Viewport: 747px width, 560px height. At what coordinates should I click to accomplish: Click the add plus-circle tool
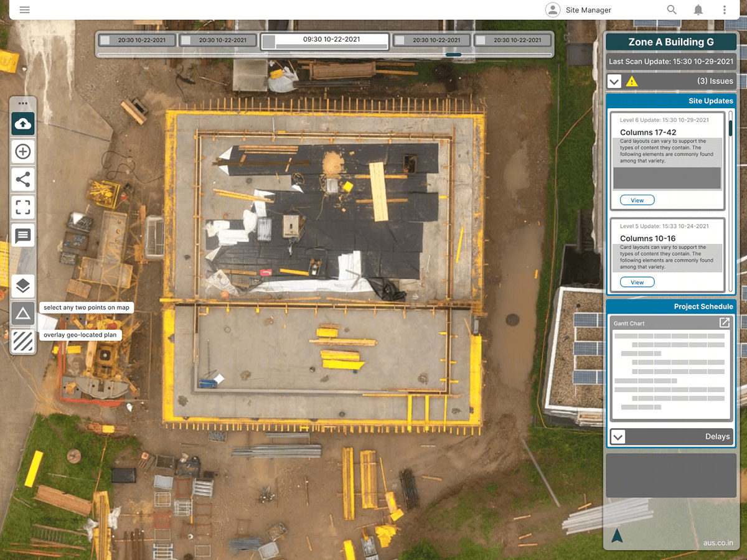point(23,152)
